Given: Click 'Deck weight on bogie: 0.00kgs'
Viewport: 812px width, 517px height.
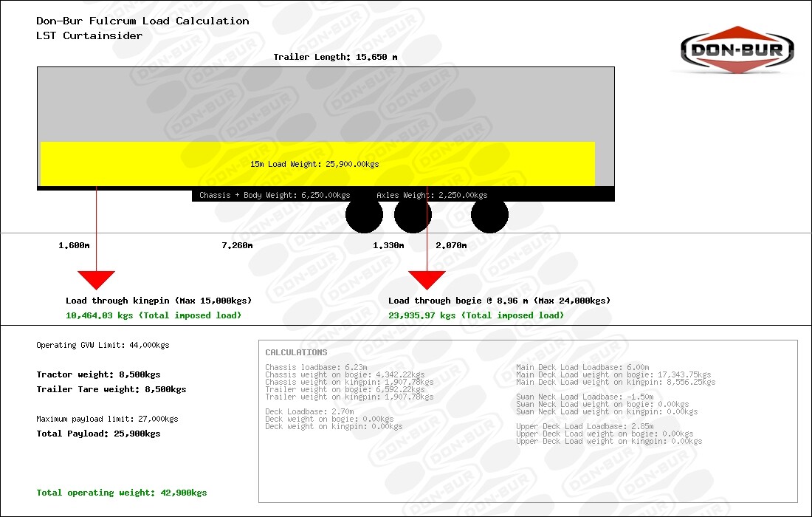Looking at the screenshot, I should click(x=329, y=419).
